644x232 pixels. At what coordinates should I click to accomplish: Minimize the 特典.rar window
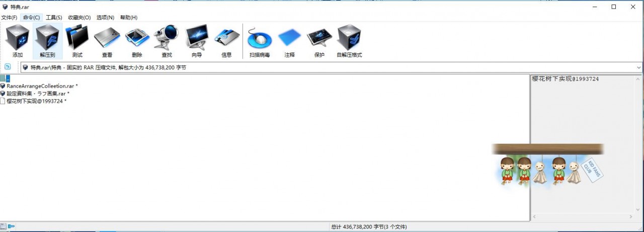(x=595, y=7)
